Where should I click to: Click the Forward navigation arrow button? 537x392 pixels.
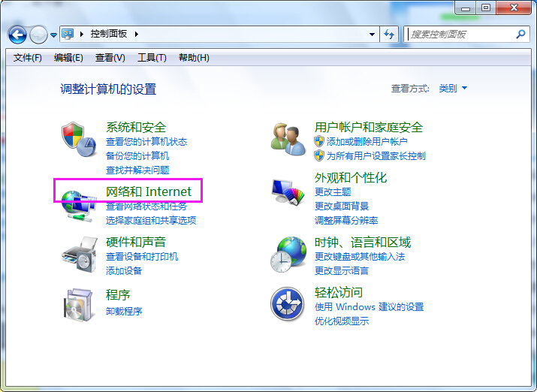38,35
